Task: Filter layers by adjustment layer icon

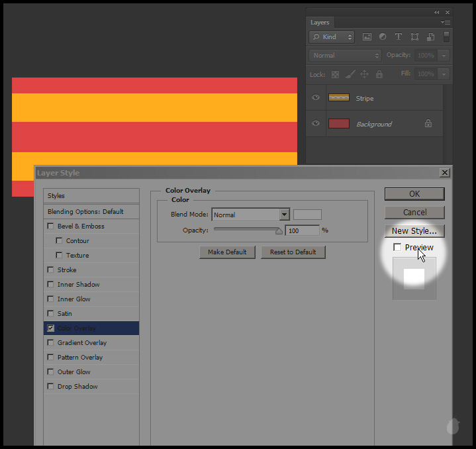Action: pos(383,37)
